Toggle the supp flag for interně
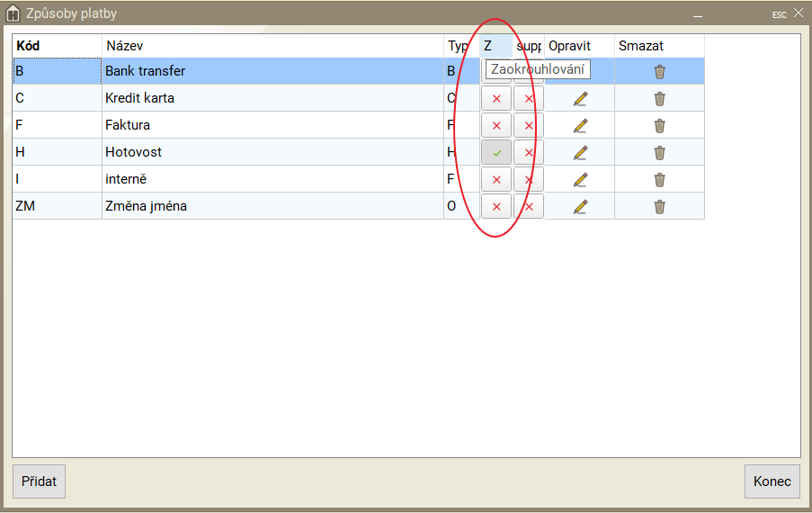The image size is (812, 513). (x=529, y=179)
